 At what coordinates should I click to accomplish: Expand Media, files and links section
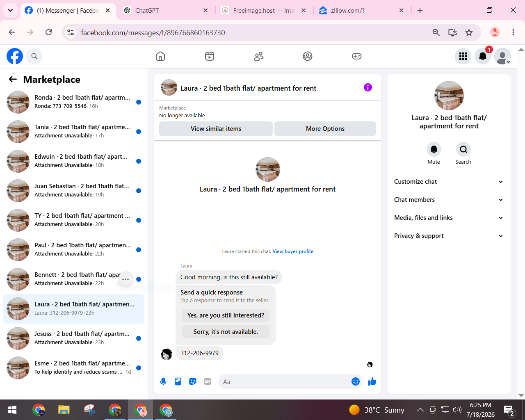(449, 218)
